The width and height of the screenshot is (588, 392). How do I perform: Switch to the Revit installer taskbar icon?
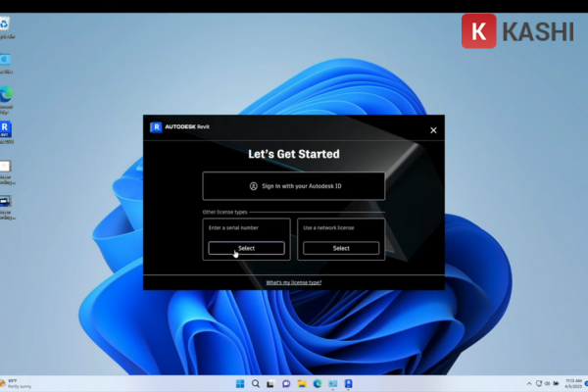pyautogui.click(x=348, y=383)
